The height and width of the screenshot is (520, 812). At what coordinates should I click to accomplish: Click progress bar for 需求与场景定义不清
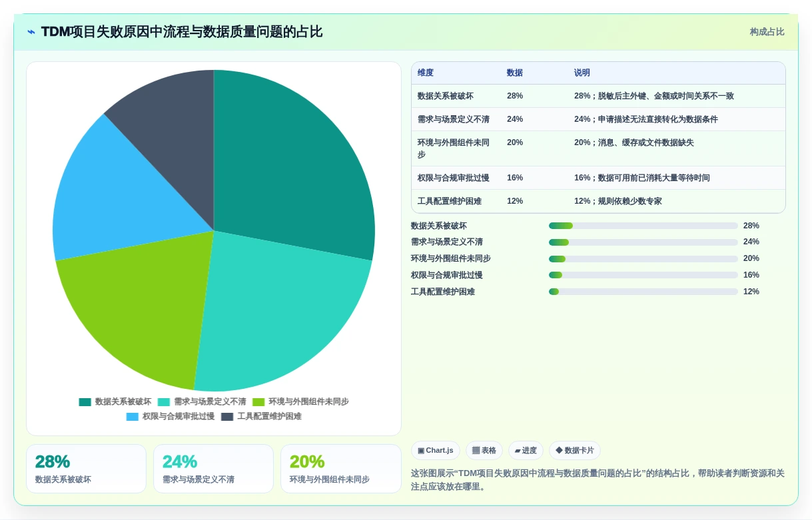click(x=643, y=242)
